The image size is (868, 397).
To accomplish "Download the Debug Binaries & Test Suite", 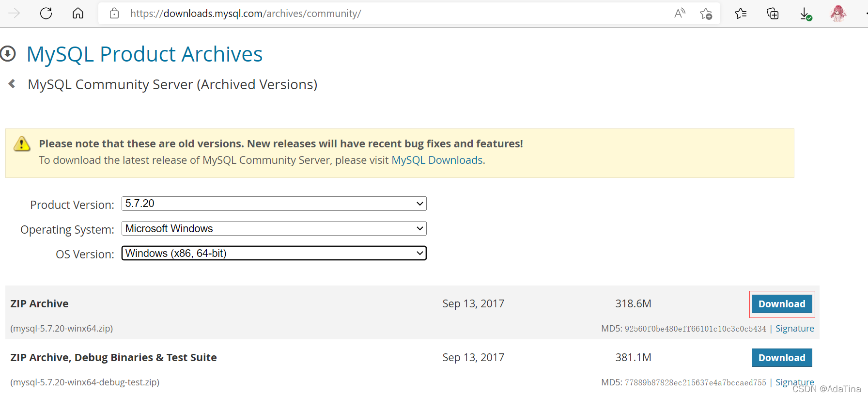I will [x=782, y=357].
